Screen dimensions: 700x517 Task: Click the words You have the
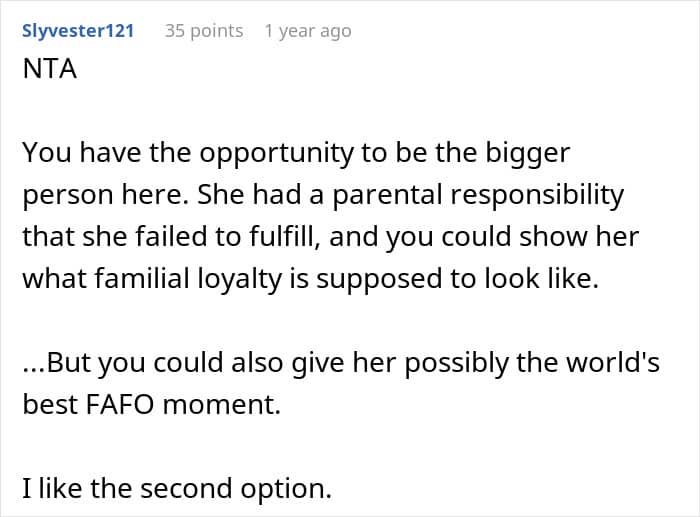coord(107,153)
